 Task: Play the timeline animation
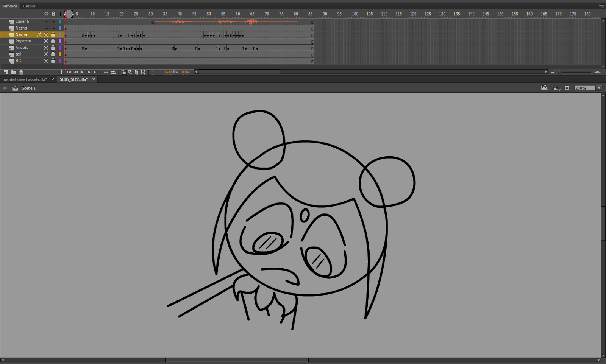82,72
